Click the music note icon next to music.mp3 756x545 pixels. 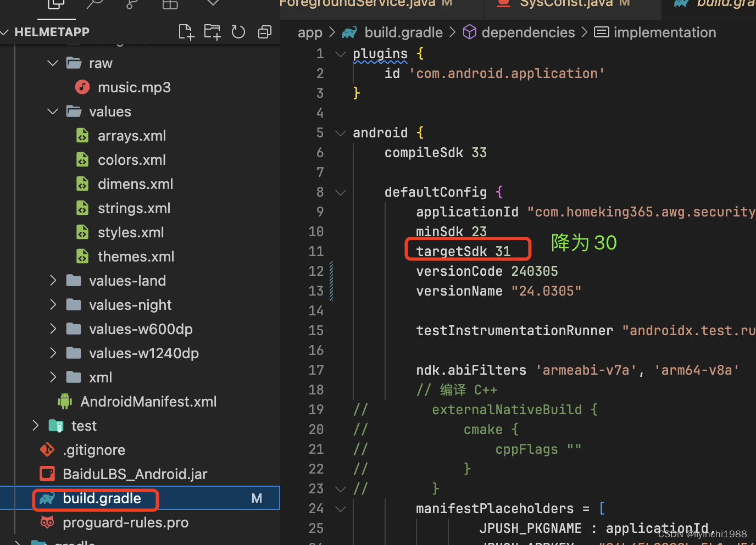pyautogui.click(x=82, y=87)
